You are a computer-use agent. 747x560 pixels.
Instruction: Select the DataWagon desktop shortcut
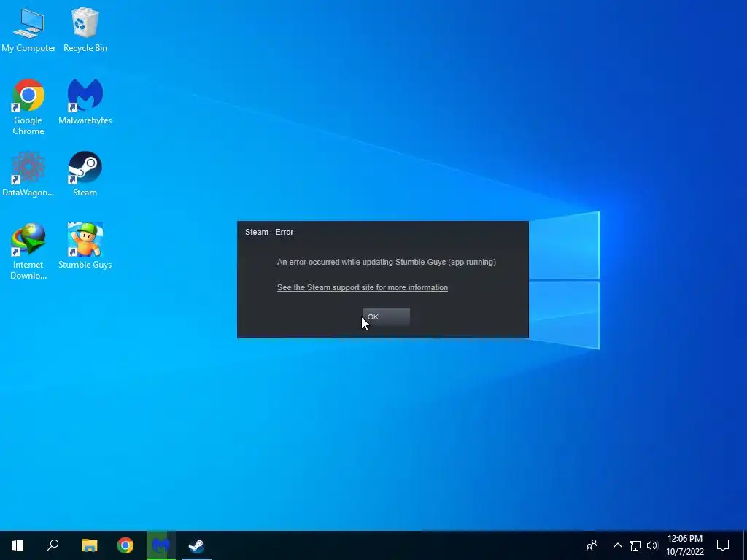pyautogui.click(x=28, y=174)
